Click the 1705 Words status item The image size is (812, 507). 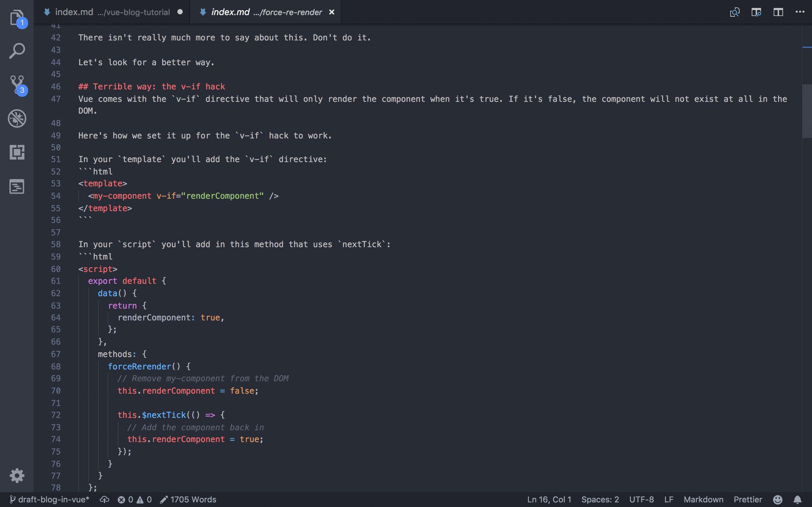tap(188, 500)
